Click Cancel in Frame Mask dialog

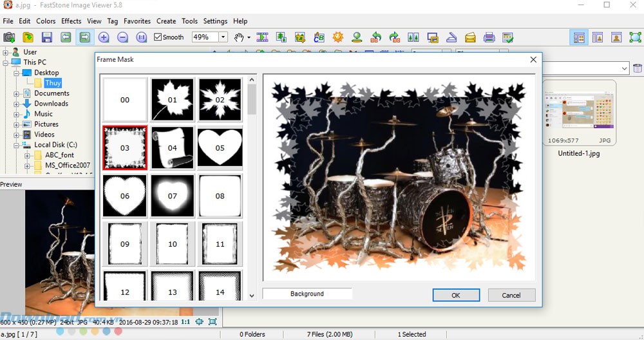click(511, 295)
